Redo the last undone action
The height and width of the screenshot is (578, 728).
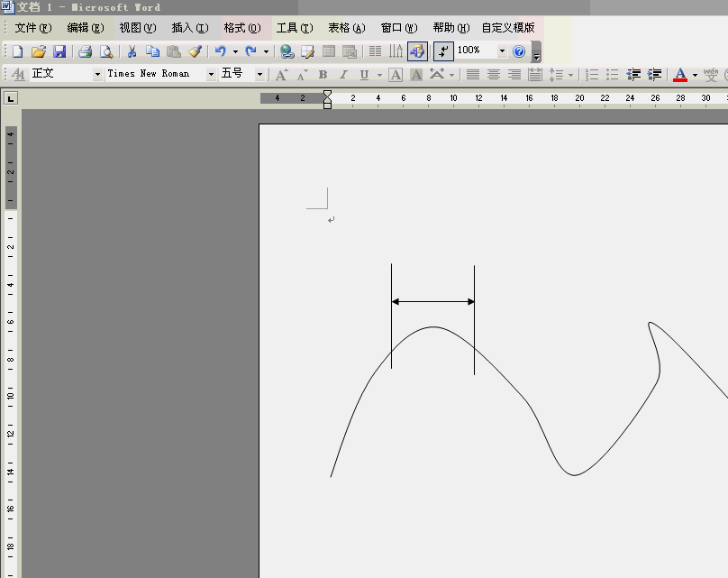click(x=251, y=51)
